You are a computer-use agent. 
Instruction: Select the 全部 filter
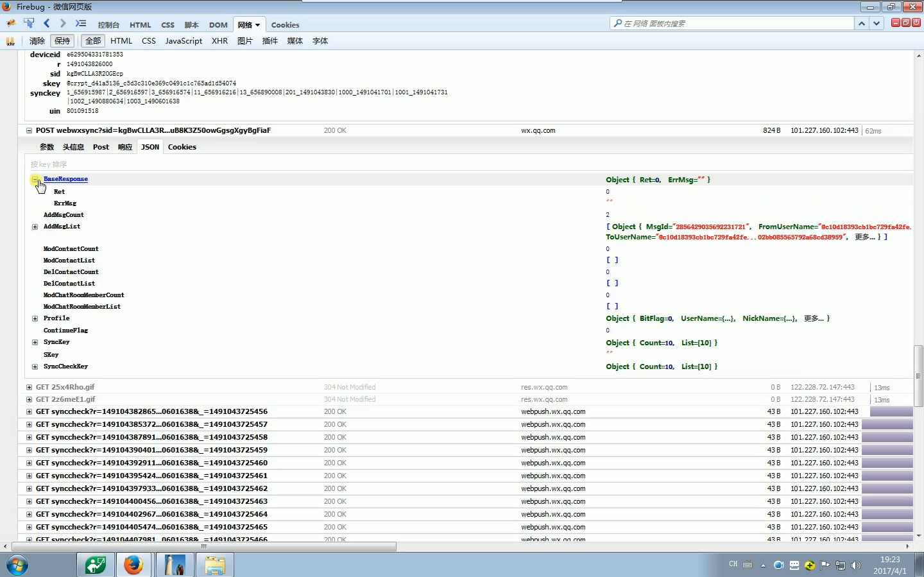tap(93, 40)
